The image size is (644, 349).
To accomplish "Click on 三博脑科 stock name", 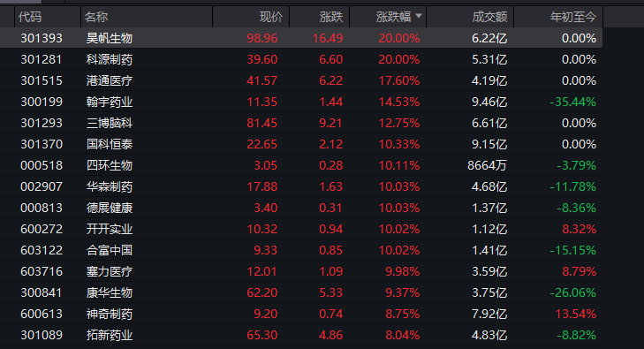I will [x=110, y=123].
